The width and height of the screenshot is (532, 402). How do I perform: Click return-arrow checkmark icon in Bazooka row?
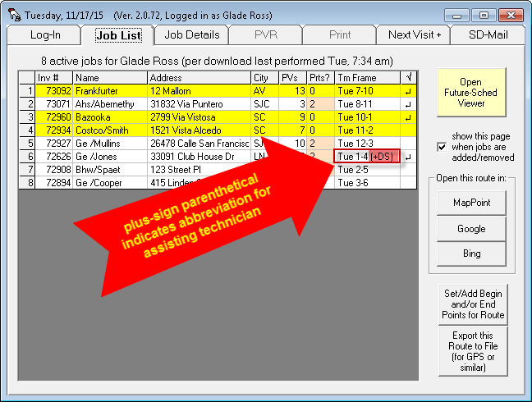408,117
